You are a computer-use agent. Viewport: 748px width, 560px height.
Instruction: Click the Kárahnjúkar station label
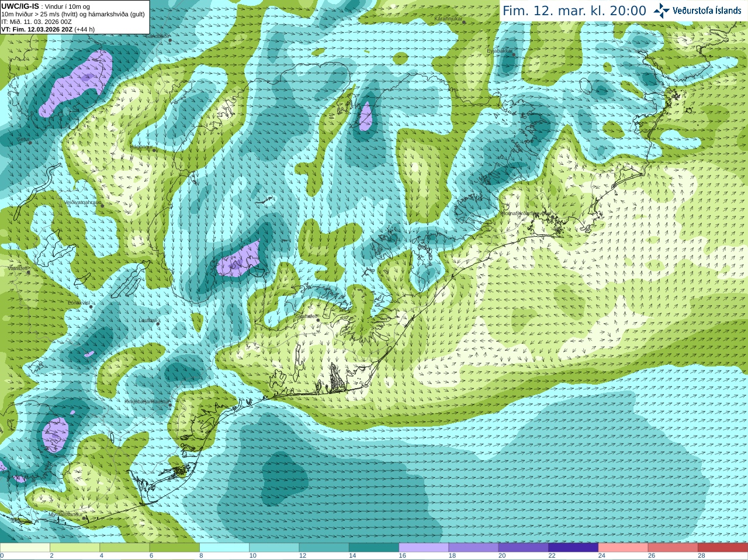coord(449,19)
